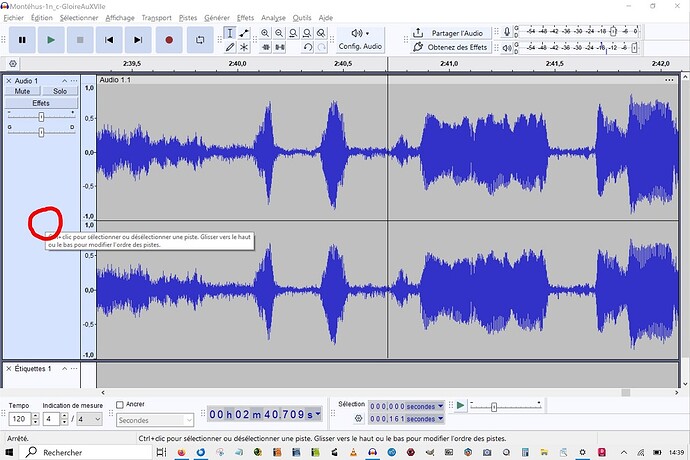Viewport: 690px width, 460px height.
Task: Open the Effets menu in the menu bar
Action: tap(245, 18)
